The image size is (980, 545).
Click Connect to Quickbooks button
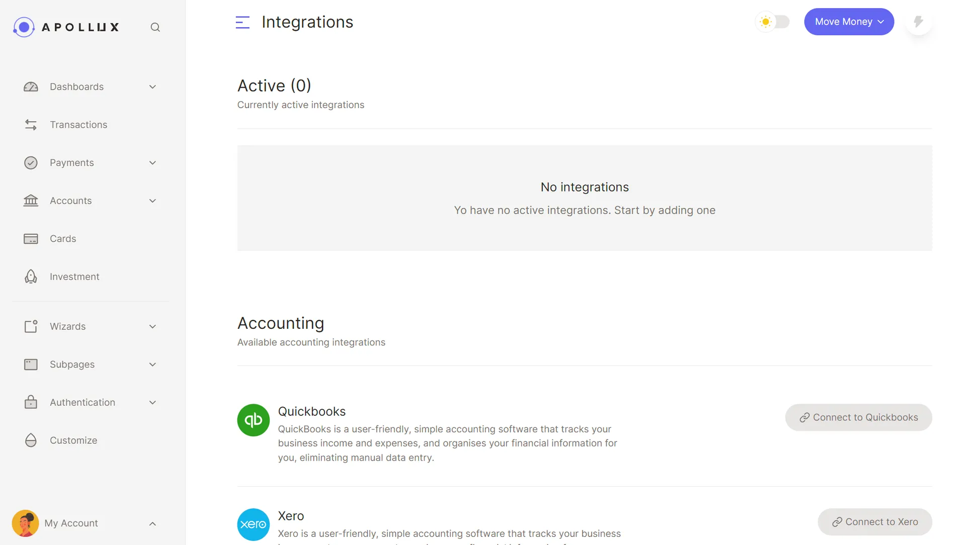(859, 417)
